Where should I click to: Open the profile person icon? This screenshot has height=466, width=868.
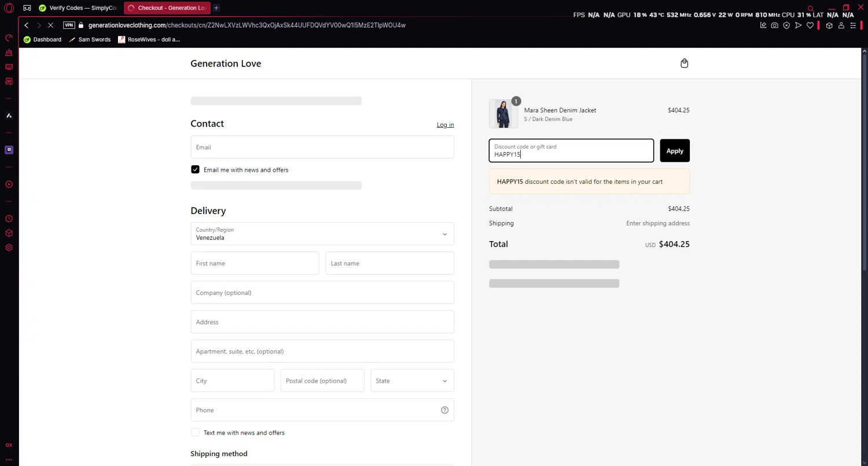841,25
